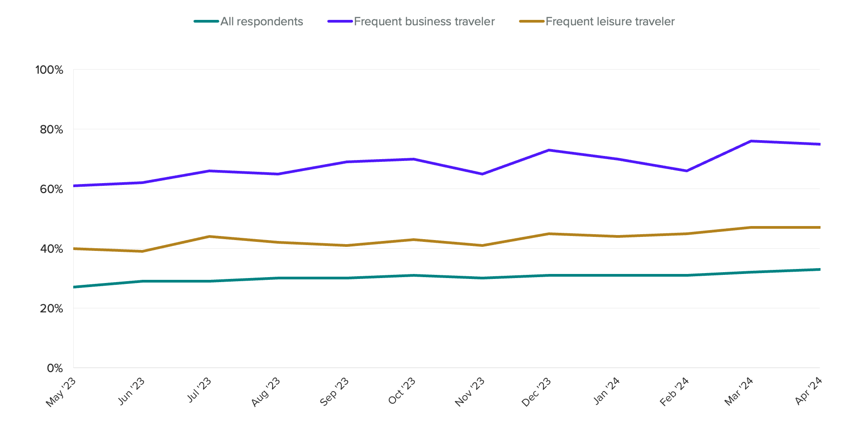
Task: Select the Mar '24 peak on purple line
Action: pos(751,141)
